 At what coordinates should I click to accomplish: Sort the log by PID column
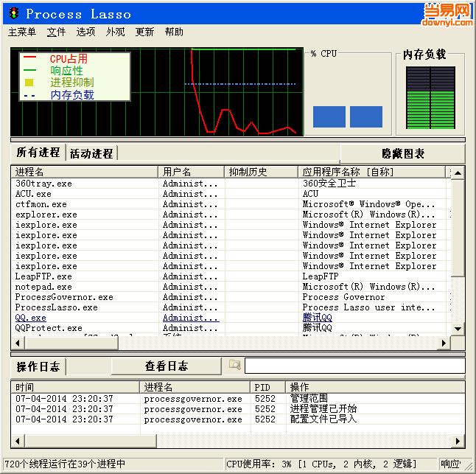tap(262, 387)
